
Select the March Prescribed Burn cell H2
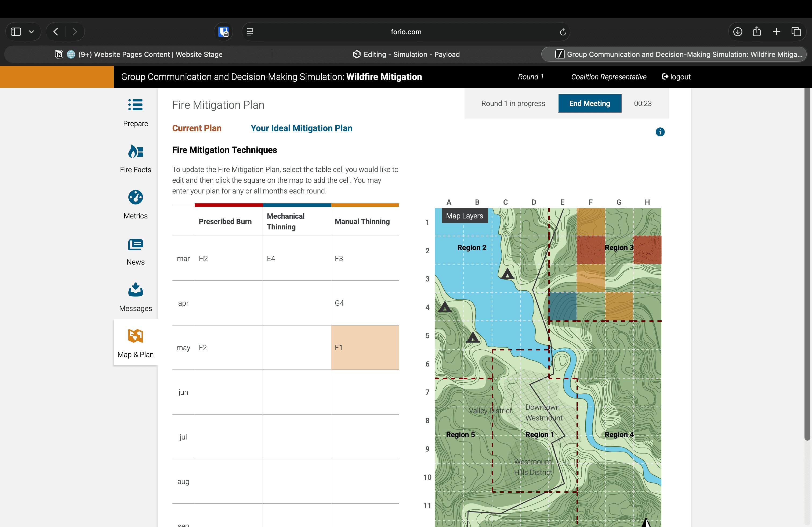click(229, 258)
